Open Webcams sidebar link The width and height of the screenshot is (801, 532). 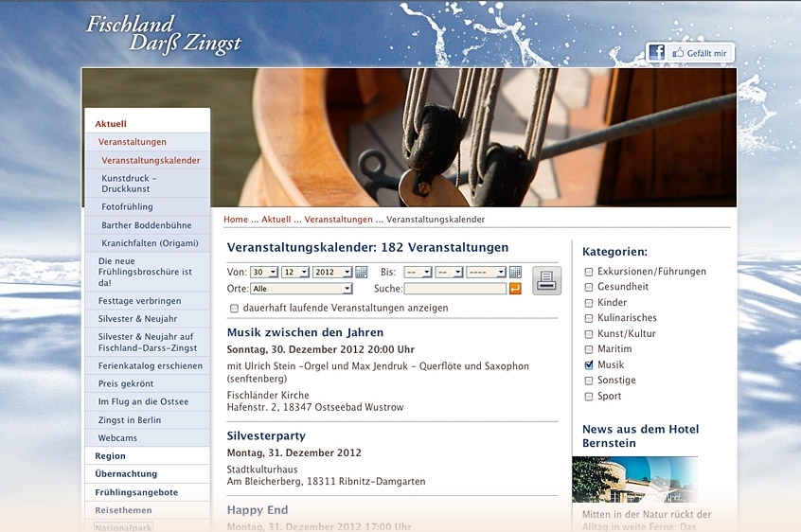point(117,438)
